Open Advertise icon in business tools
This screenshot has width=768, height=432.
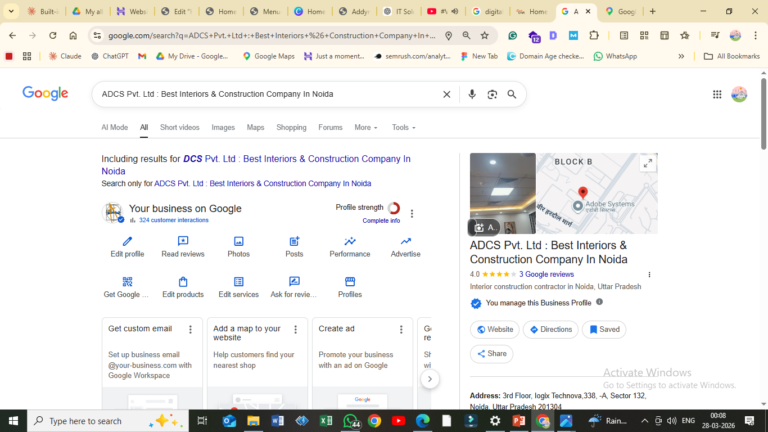click(405, 241)
